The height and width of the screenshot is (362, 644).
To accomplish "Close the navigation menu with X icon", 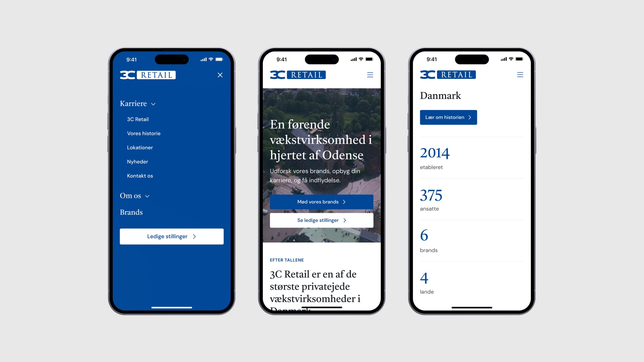I will [220, 75].
